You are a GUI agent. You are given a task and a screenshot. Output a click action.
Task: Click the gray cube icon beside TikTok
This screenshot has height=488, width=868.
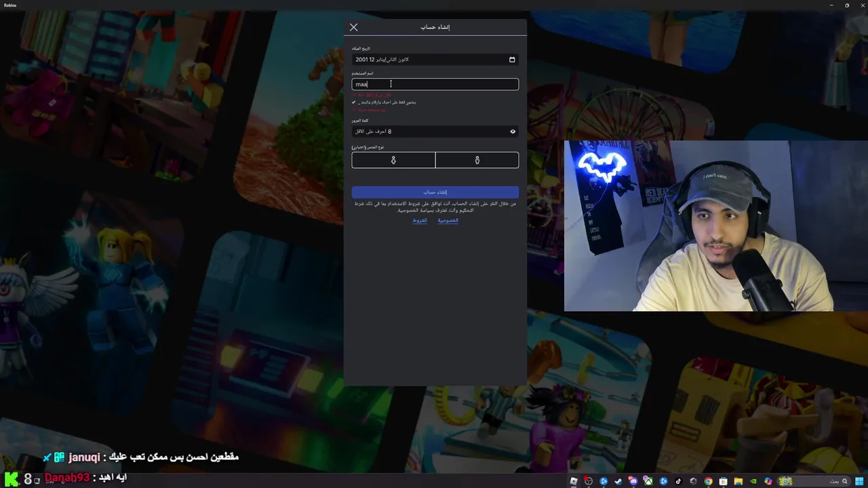point(693,481)
